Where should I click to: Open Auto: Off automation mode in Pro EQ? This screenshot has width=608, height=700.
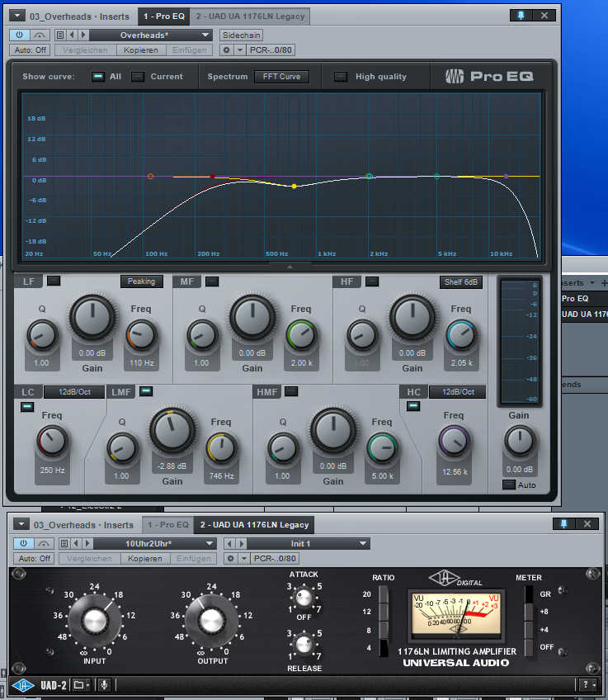tap(30, 50)
